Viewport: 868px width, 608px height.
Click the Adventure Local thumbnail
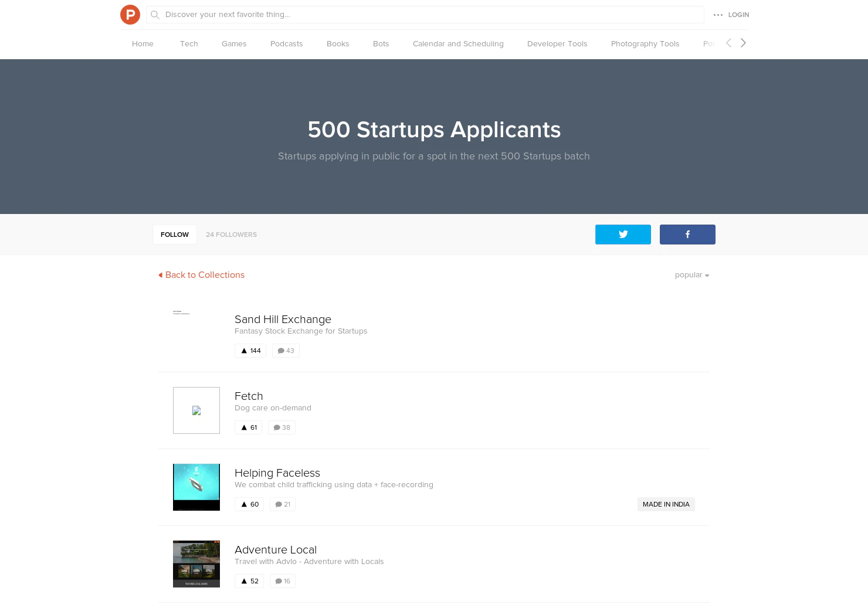196,564
